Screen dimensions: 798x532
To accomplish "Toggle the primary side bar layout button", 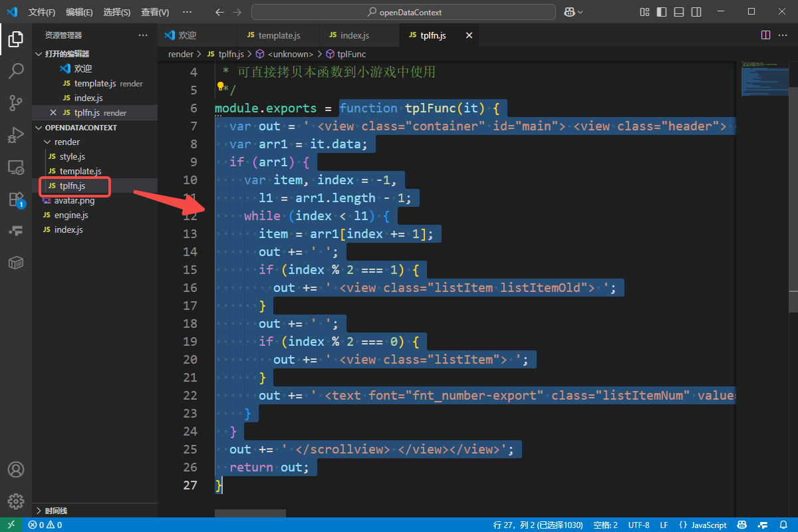I will click(x=662, y=12).
